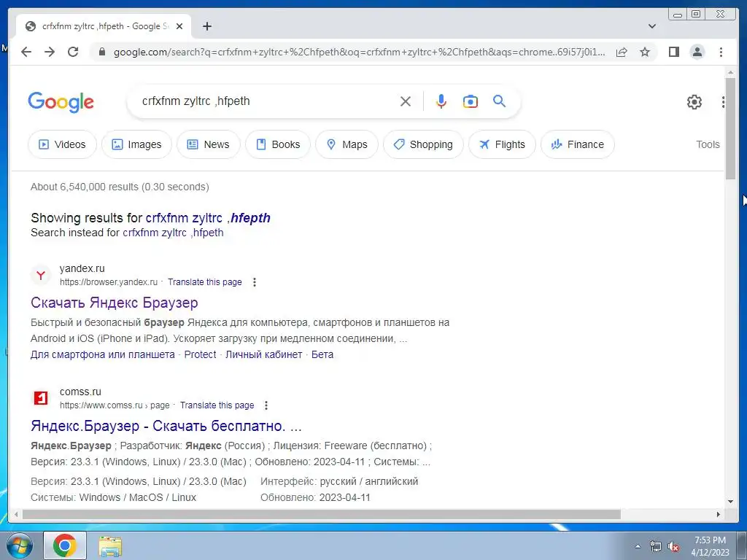Viewport: 747px width, 560px height.
Task: Go forward using the forward arrow
Action: click(50, 52)
